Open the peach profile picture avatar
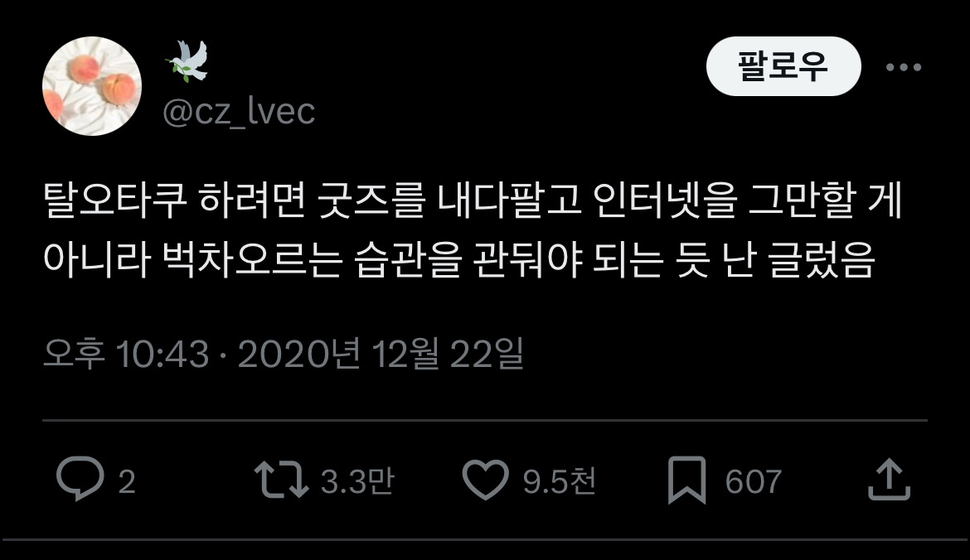 click(x=91, y=86)
